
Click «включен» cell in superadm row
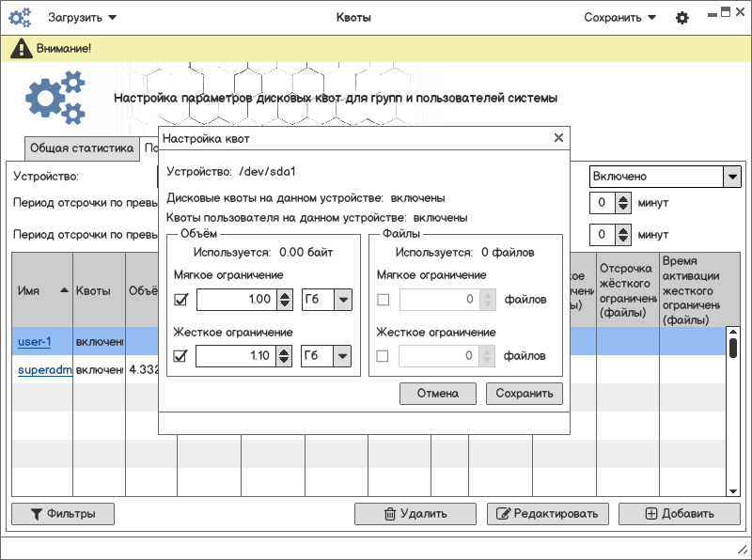[100, 370]
